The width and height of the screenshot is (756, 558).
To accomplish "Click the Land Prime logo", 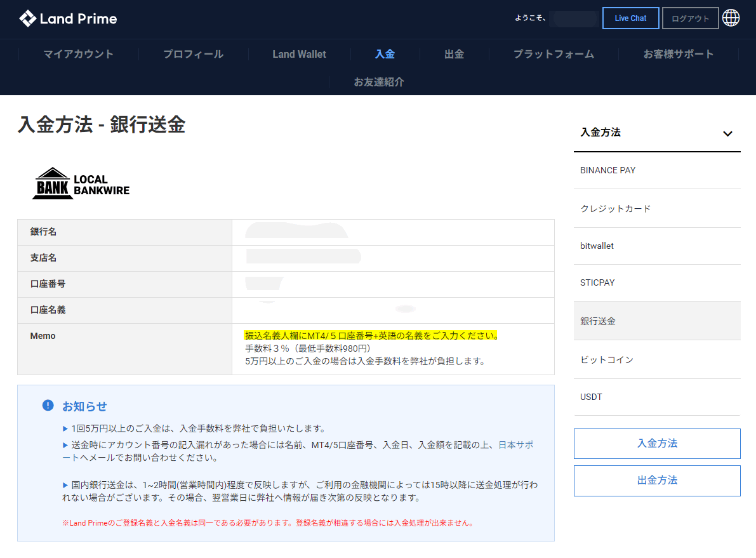I will (68, 18).
